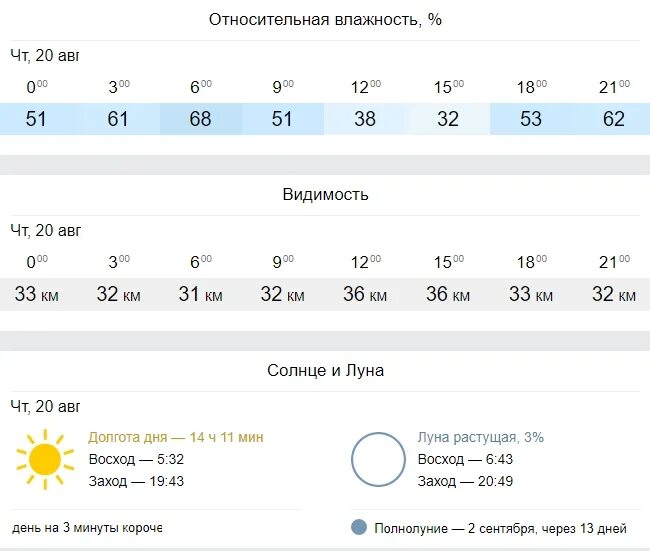Viewport: 650px width, 551px height.
Task: Click the moon phase circle icon
Action: [378, 459]
